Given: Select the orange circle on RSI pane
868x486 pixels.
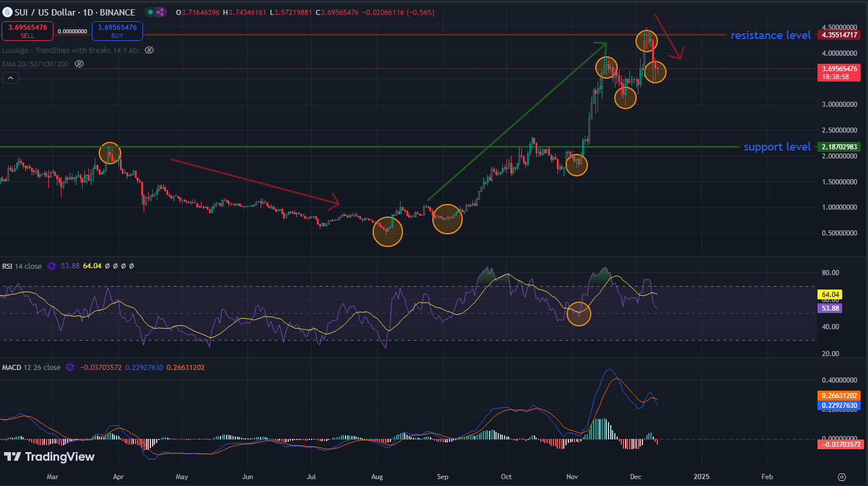Looking at the screenshot, I should point(579,314).
